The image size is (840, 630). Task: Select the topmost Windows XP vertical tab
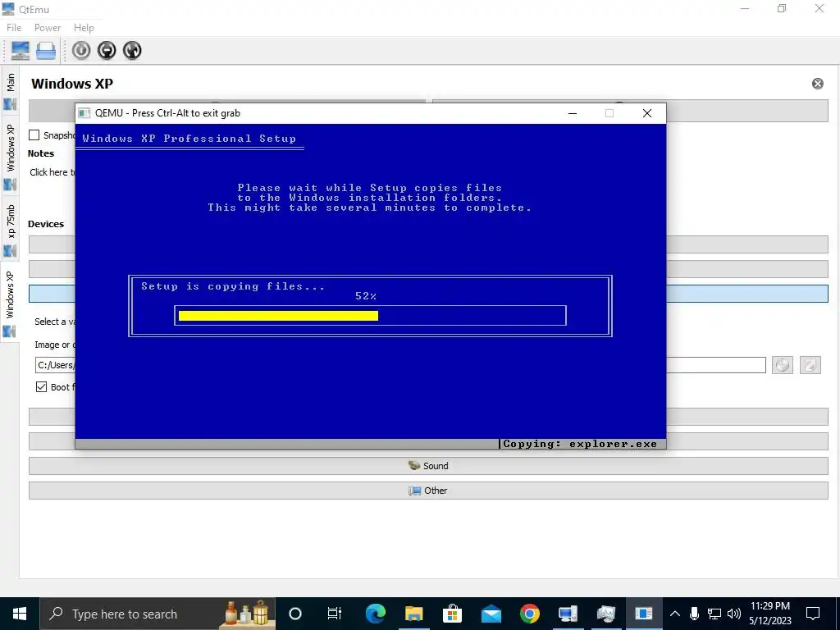coord(10,156)
